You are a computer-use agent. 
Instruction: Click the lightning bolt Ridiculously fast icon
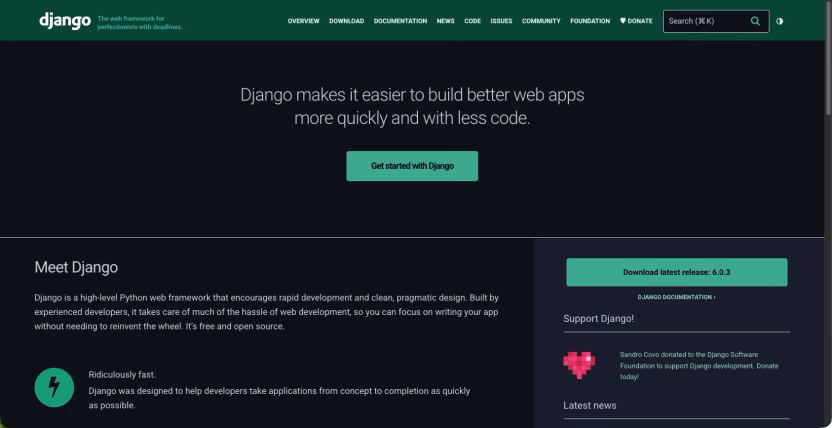click(54, 387)
